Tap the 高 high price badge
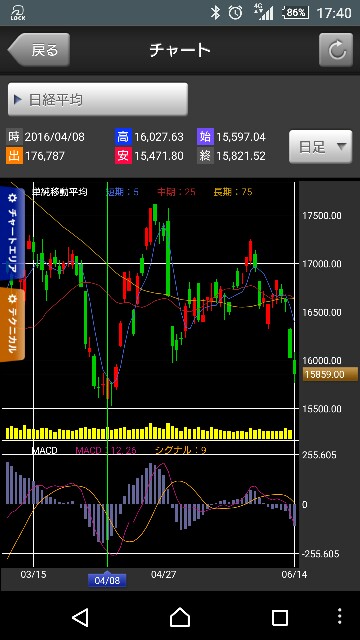The image size is (360, 640). 123,137
